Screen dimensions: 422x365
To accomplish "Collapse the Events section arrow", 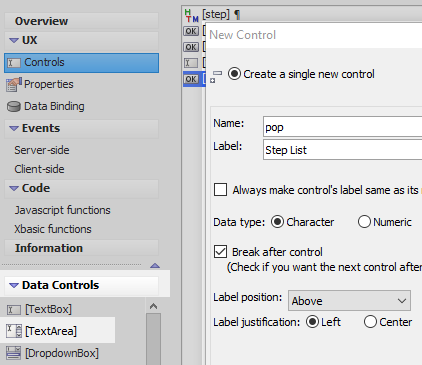I will point(14,128).
